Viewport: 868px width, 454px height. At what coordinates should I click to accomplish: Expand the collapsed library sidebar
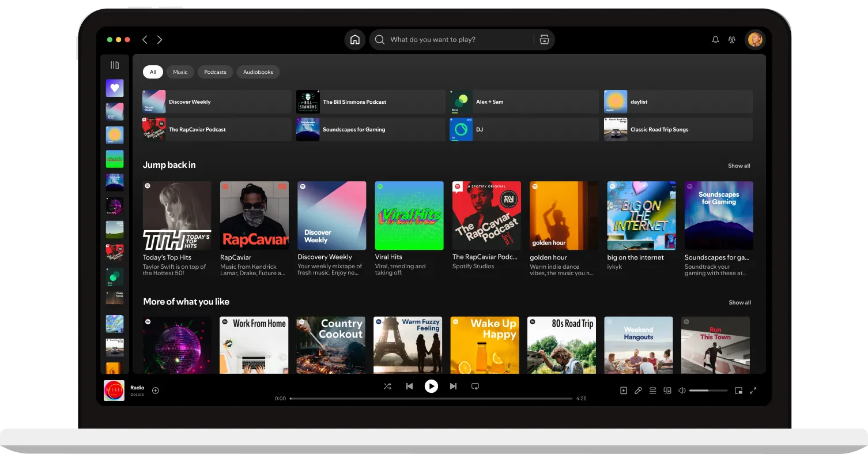point(114,65)
